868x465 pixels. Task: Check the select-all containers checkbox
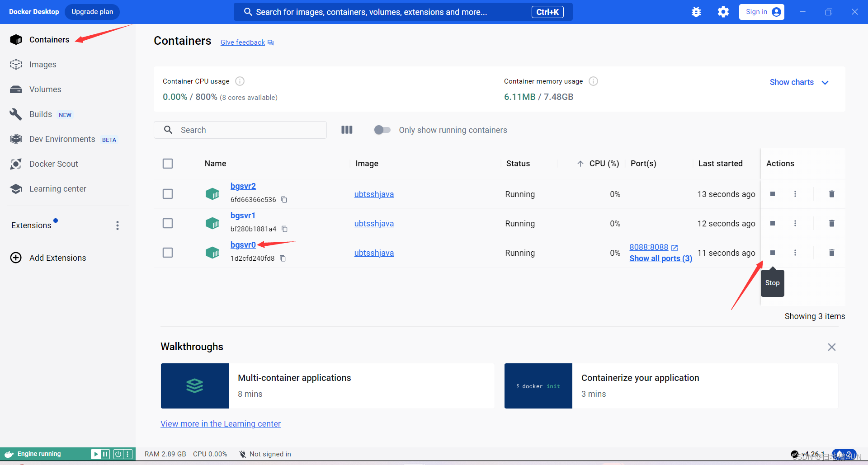pos(168,164)
